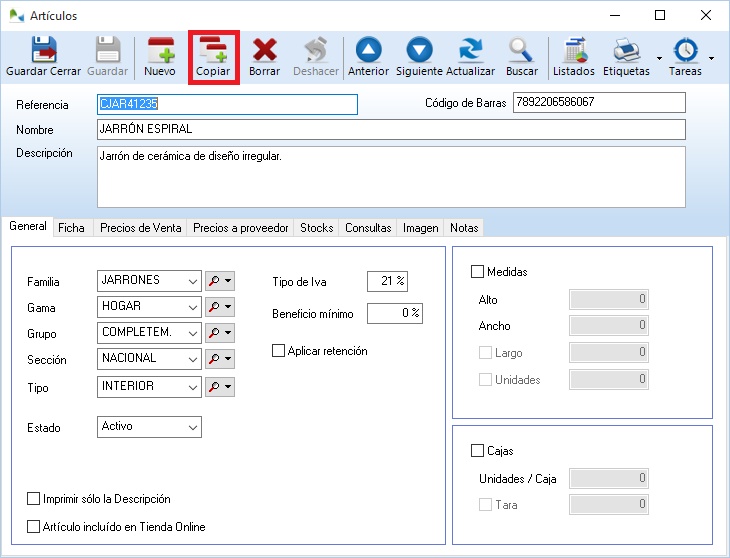The width and height of the screenshot is (730, 558).
Task: Enable the Medidas checkbox
Action: [x=477, y=272]
